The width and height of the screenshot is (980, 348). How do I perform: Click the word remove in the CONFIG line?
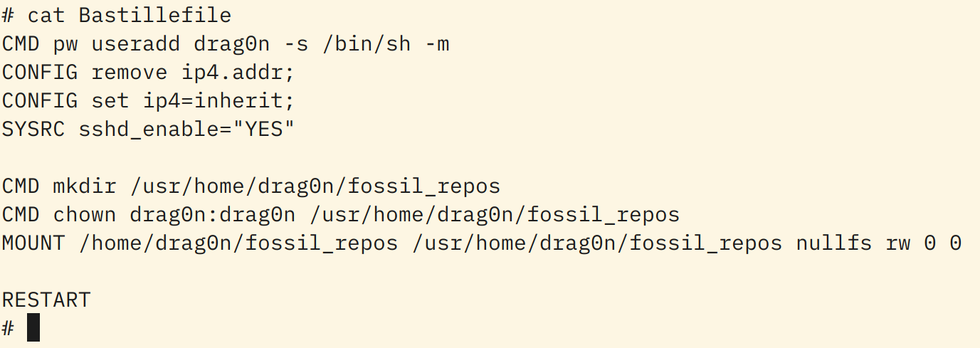130,72
